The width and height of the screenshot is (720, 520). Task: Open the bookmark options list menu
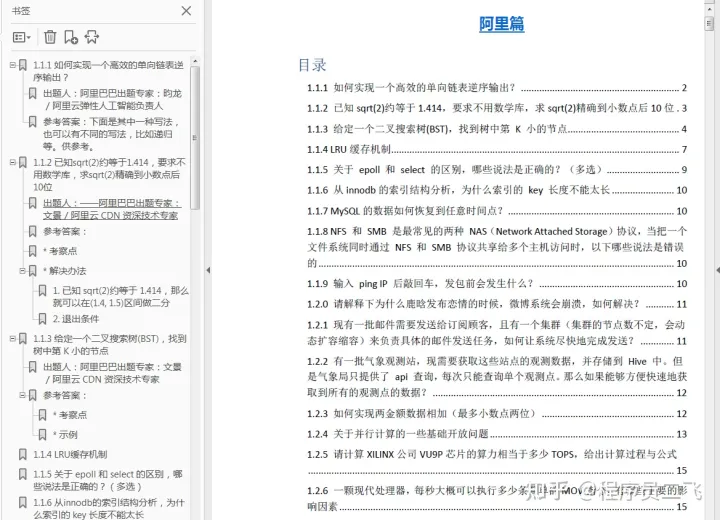(21, 37)
